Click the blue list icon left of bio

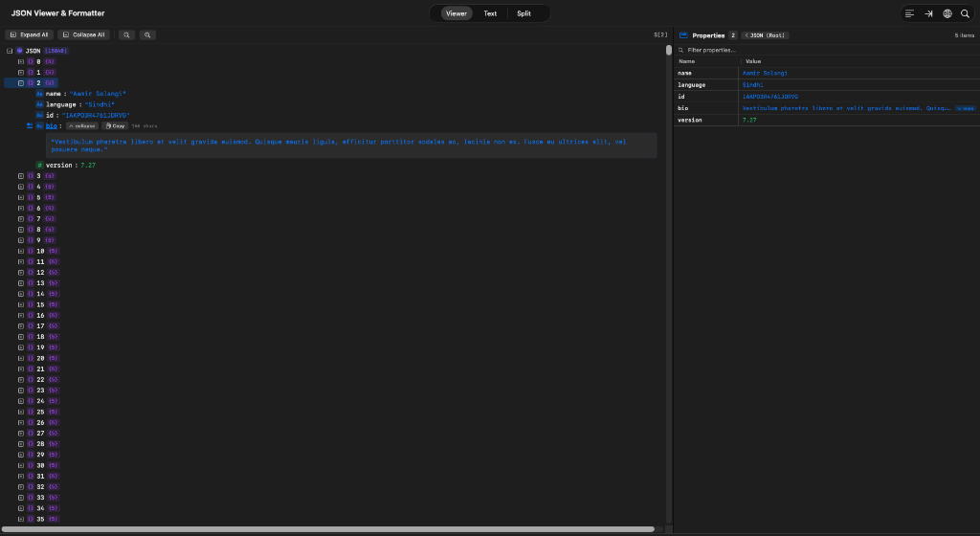[x=30, y=125]
